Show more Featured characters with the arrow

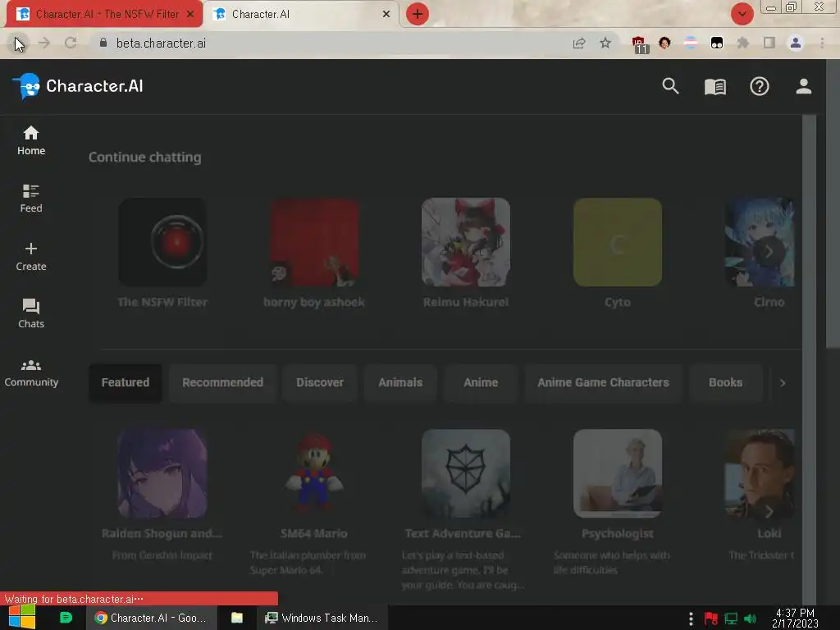point(769,511)
